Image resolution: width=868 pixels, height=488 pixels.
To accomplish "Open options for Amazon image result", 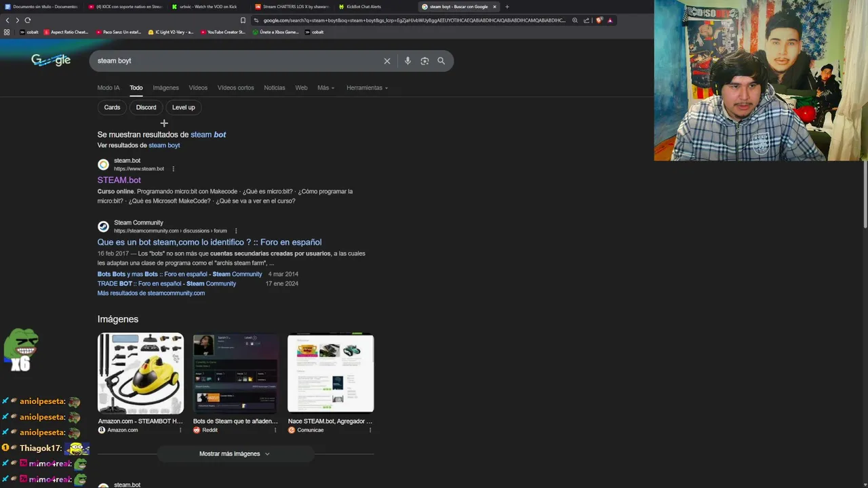I will (180, 430).
